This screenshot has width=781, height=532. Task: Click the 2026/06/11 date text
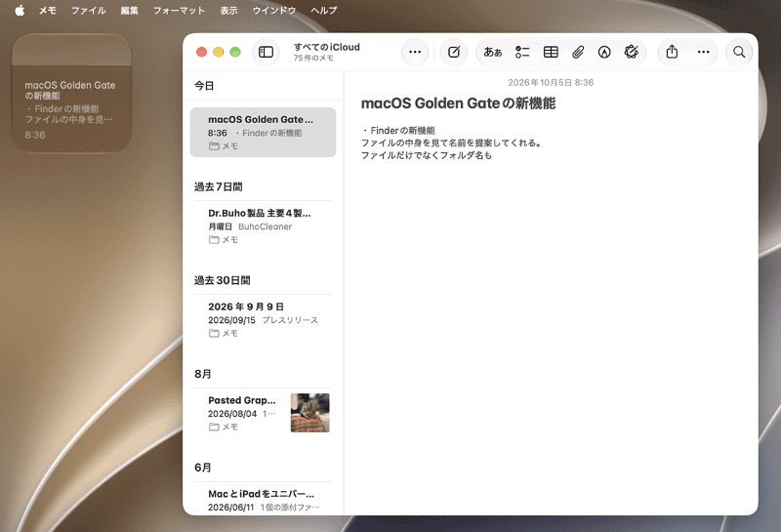(x=230, y=507)
